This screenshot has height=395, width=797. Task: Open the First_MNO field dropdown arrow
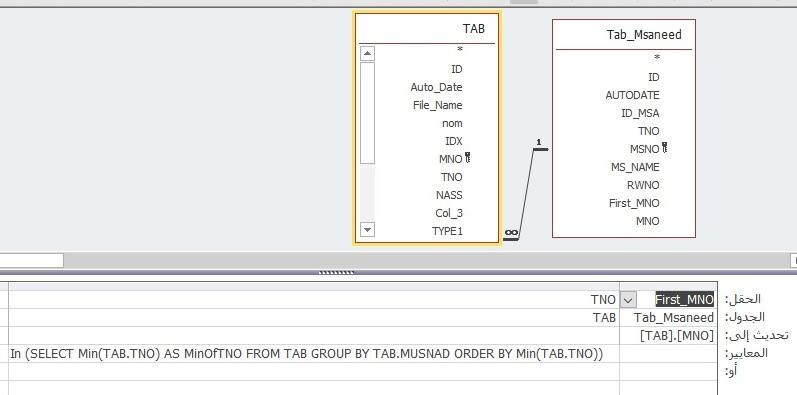point(628,300)
